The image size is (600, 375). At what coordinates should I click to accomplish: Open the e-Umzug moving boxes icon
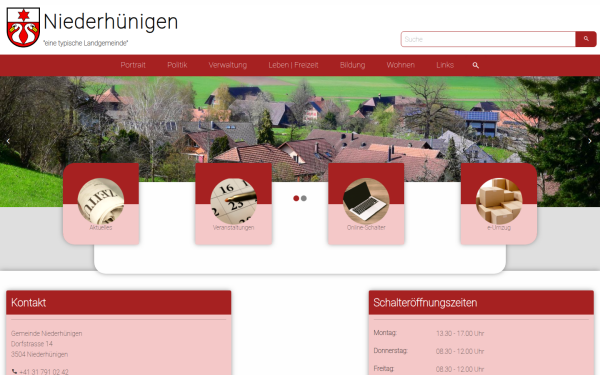[x=499, y=201]
